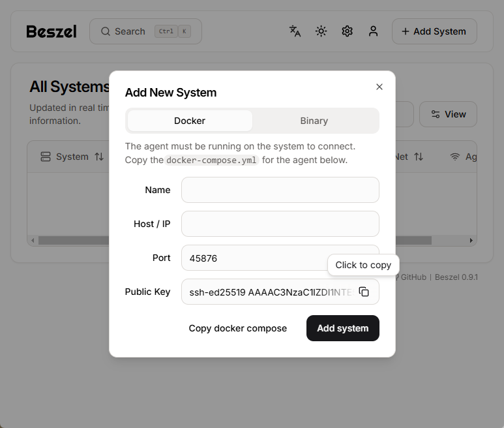Click the System column header
Screen dimensions: 504x428
(72, 157)
